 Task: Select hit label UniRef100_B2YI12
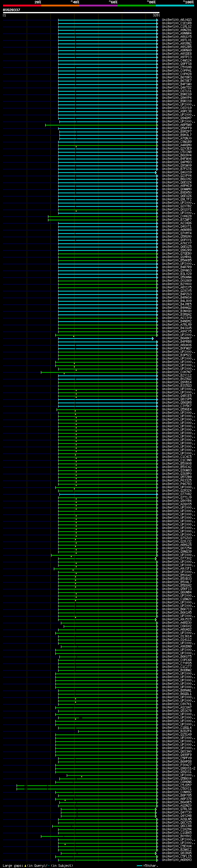point(176,376)
